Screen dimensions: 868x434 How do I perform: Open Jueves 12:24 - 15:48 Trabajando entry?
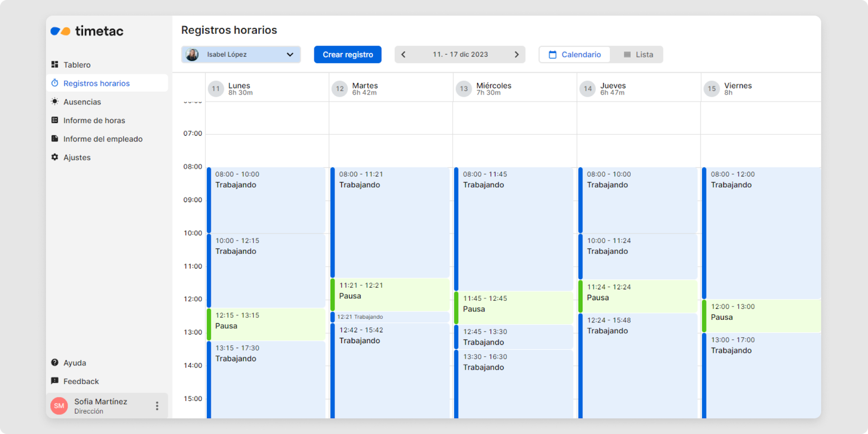pos(638,366)
